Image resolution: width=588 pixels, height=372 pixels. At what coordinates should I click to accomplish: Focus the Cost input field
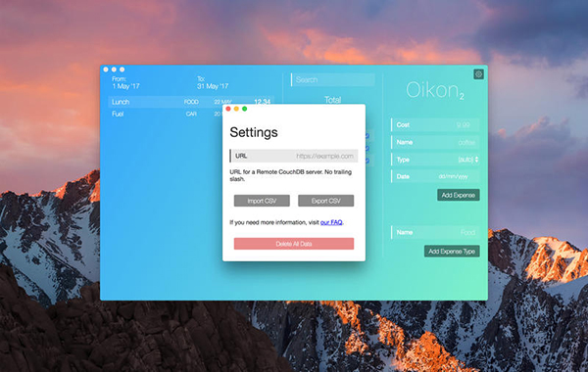[435, 124]
